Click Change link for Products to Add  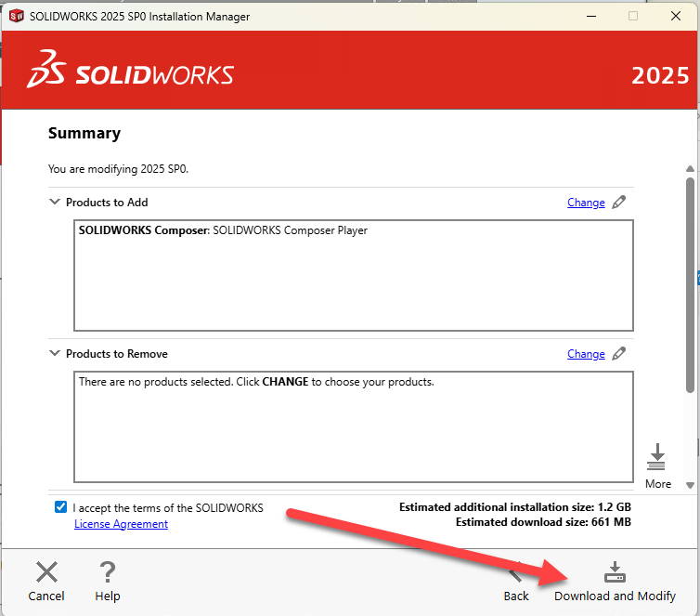click(x=586, y=203)
